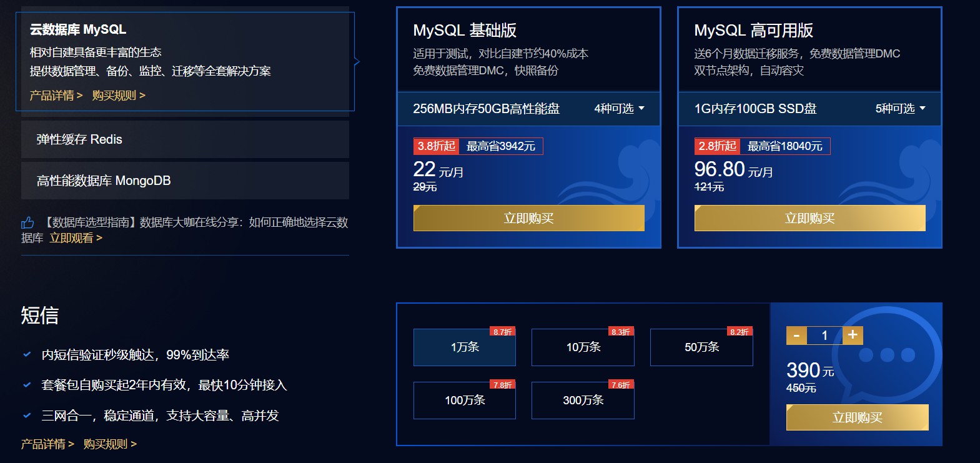Image resolution: width=980 pixels, height=463 pixels.
Task: Click the MySQL 基础版 card title
Action: (465, 31)
